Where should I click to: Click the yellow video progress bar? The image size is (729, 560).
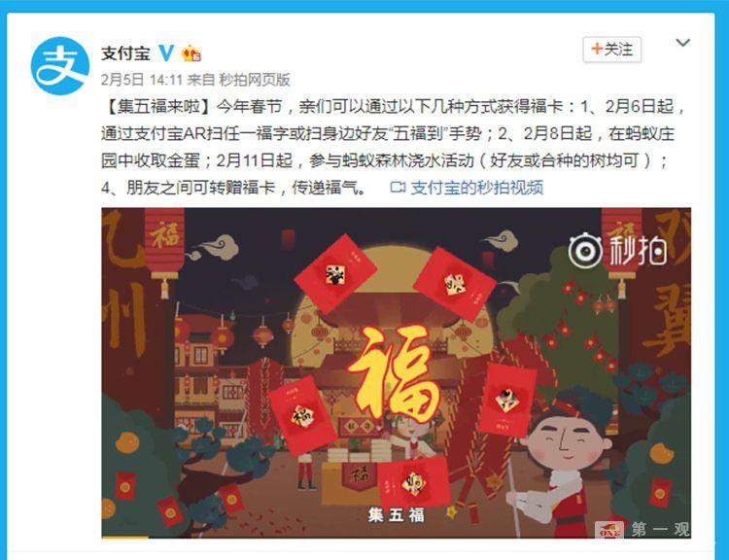(x=124, y=537)
